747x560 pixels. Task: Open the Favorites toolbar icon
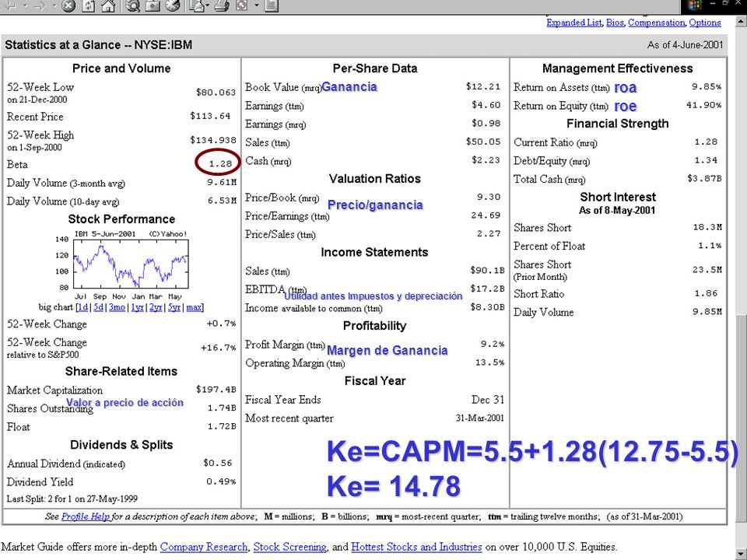pos(153,5)
